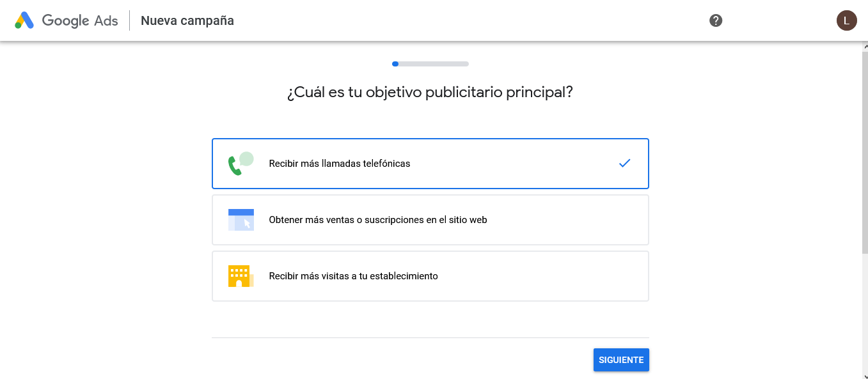Click the yellow storefront icon
This screenshot has height=379, width=868.
(240, 275)
